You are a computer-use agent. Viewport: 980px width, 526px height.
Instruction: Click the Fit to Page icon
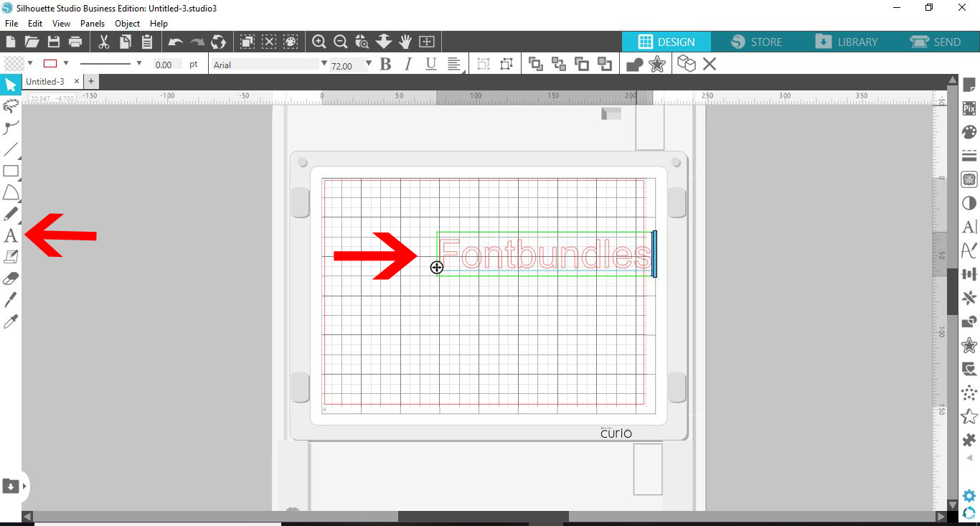point(427,42)
